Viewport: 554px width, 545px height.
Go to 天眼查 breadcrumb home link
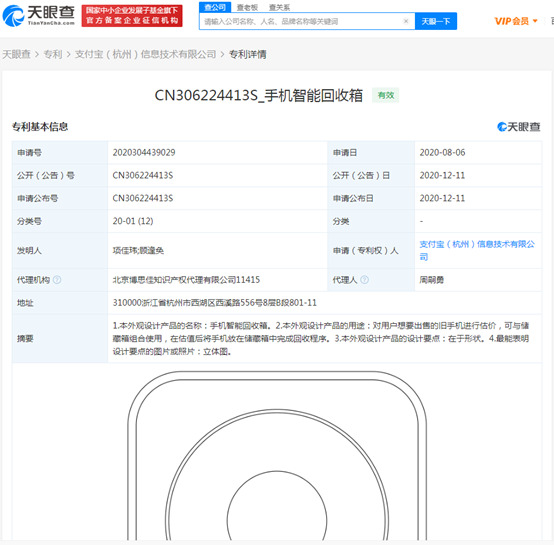tap(16, 54)
